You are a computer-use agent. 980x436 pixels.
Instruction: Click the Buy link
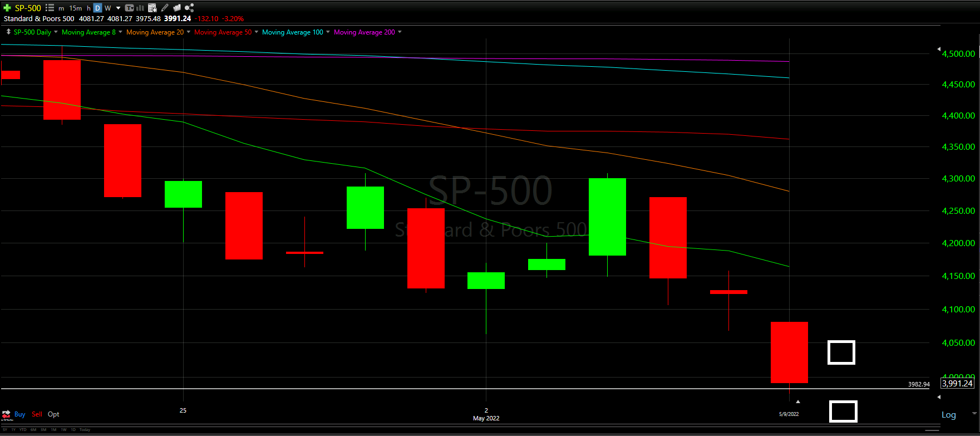(20, 414)
